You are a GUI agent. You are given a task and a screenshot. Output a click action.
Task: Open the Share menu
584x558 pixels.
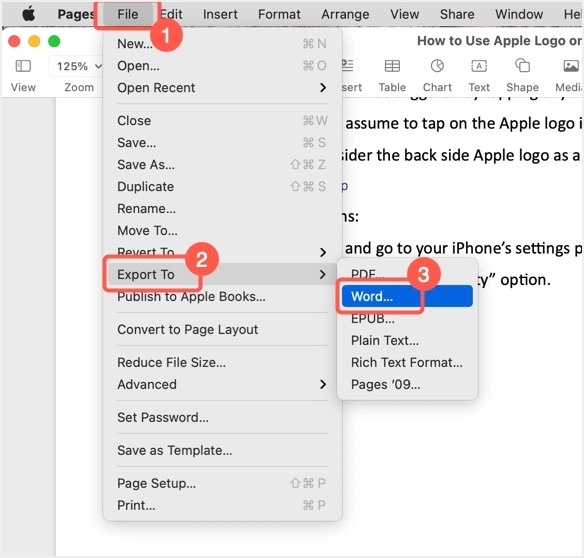pos(457,14)
